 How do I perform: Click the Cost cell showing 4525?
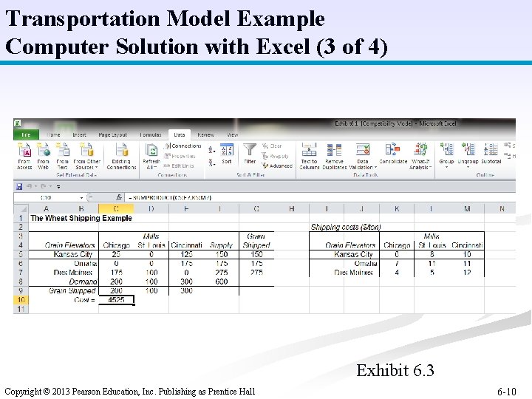coord(116,300)
